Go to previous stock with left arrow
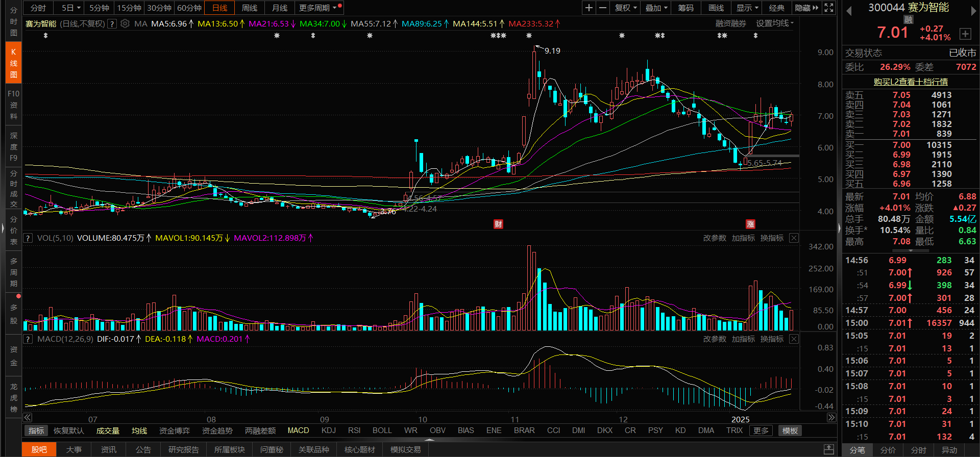The image size is (980, 457). [849, 11]
